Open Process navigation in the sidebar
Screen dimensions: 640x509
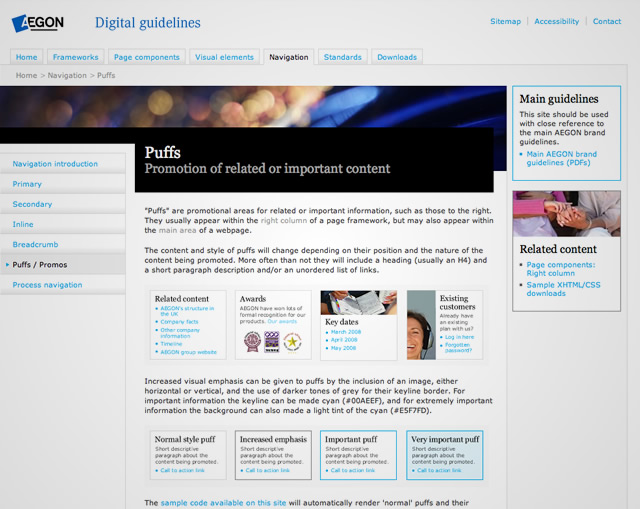(x=62, y=285)
